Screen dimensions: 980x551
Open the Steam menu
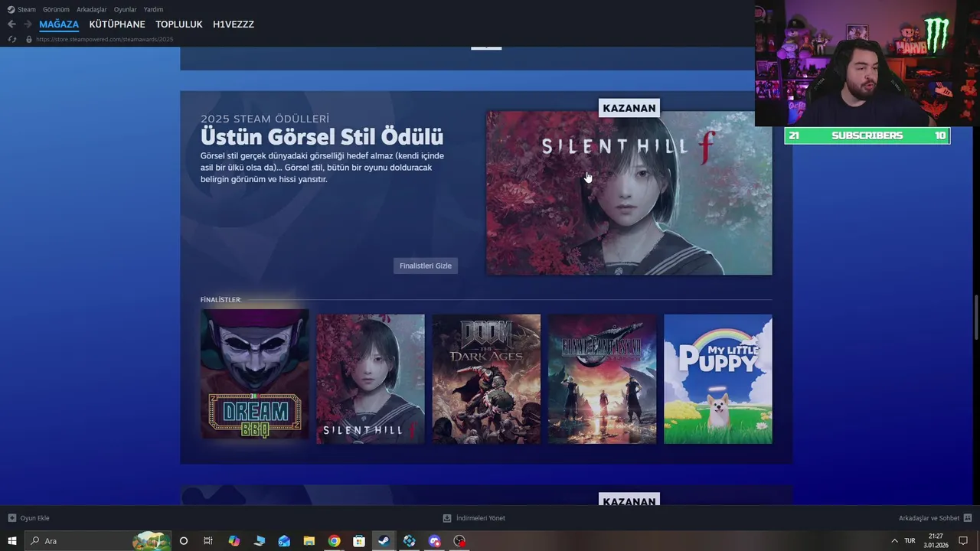[x=27, y=9]
